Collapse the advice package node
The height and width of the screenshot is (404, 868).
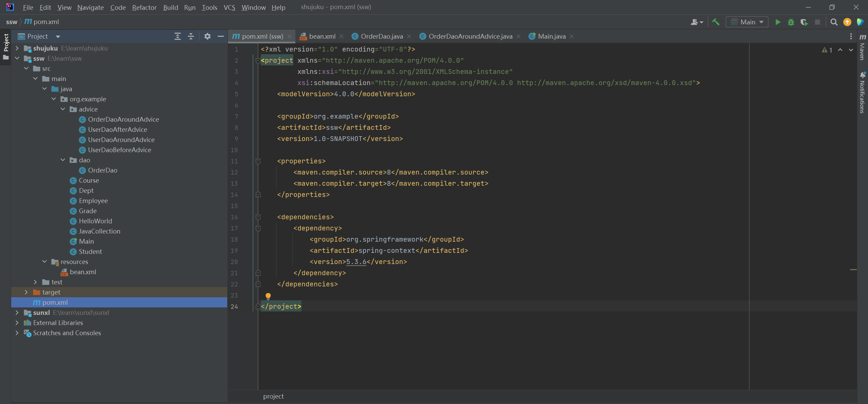click(x=63, y=109)
